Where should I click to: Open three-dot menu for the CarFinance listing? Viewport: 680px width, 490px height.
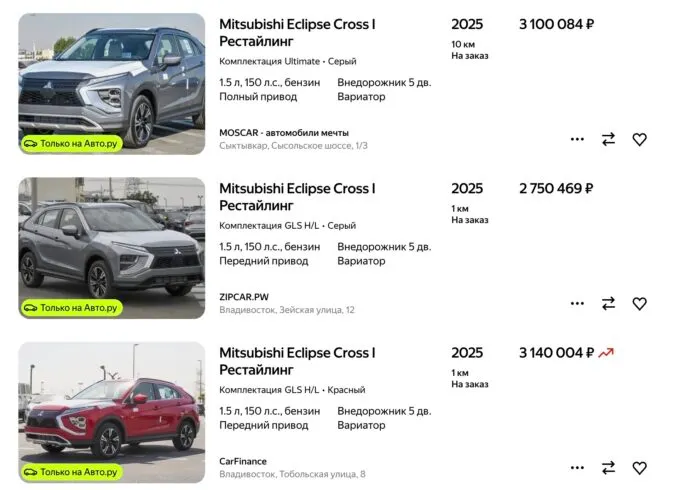coord(577,467)
